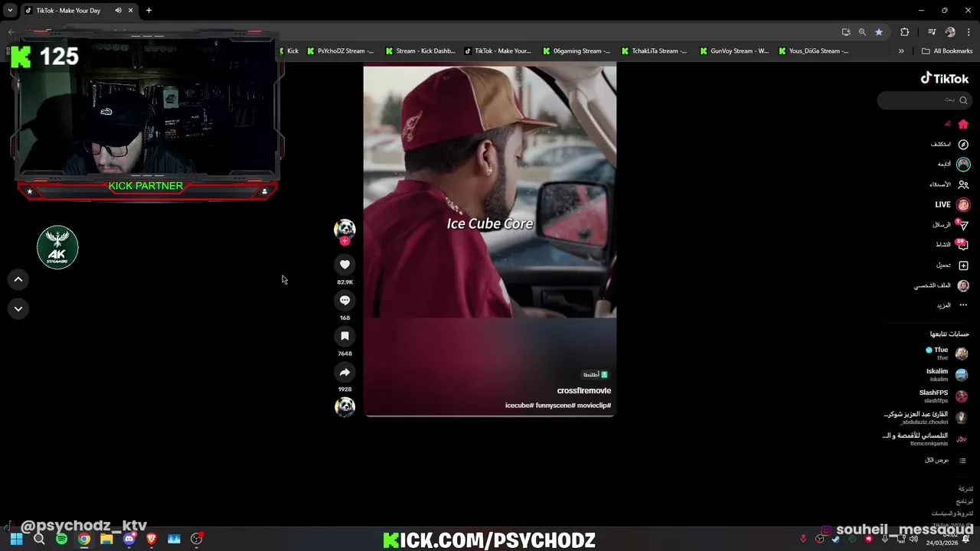Open the followed account iskalim
This screenshot has height=551, width=980.
pyautogui.click(x=947, y=374)
